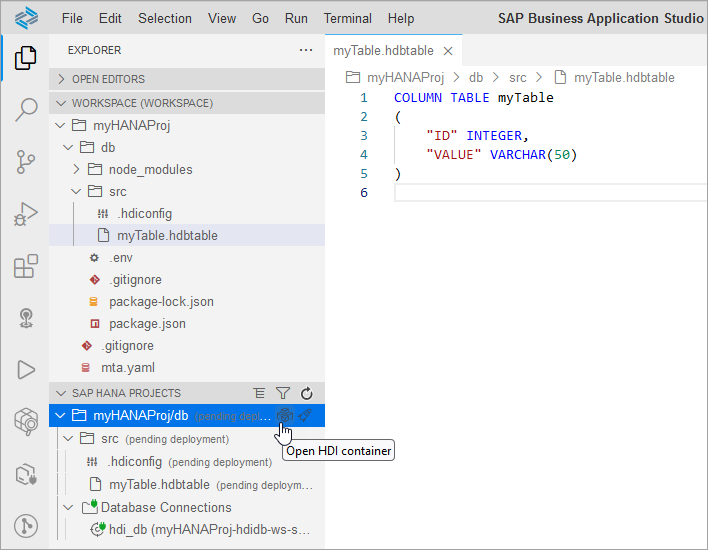Refresh the SAP HANA Projects panel

[x=307, y=393]
